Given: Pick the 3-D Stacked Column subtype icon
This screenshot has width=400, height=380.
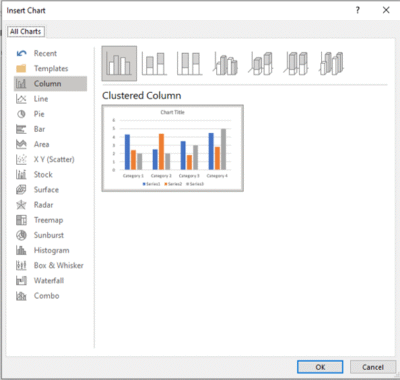Looking at the screenshot, I should [260, 63].
